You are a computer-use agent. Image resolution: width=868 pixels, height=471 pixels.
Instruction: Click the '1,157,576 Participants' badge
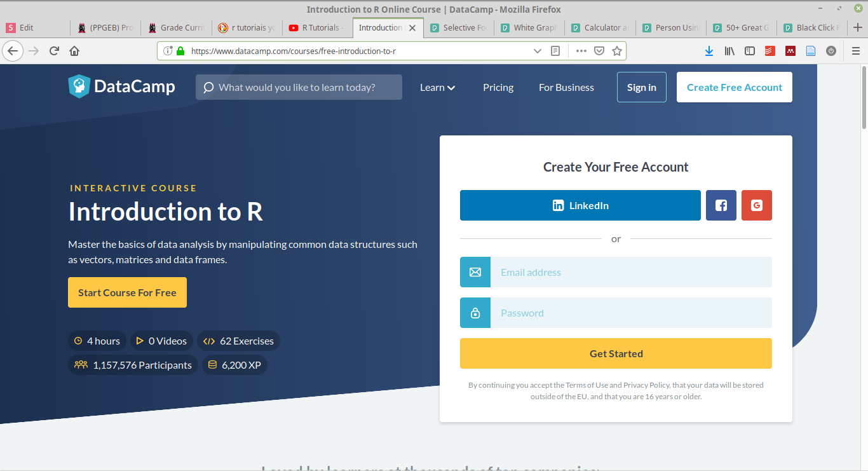133,365
